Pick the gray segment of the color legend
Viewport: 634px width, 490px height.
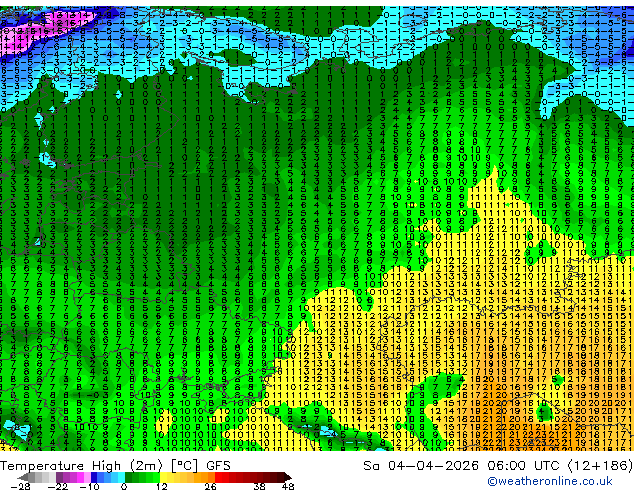tap(42, 477)
